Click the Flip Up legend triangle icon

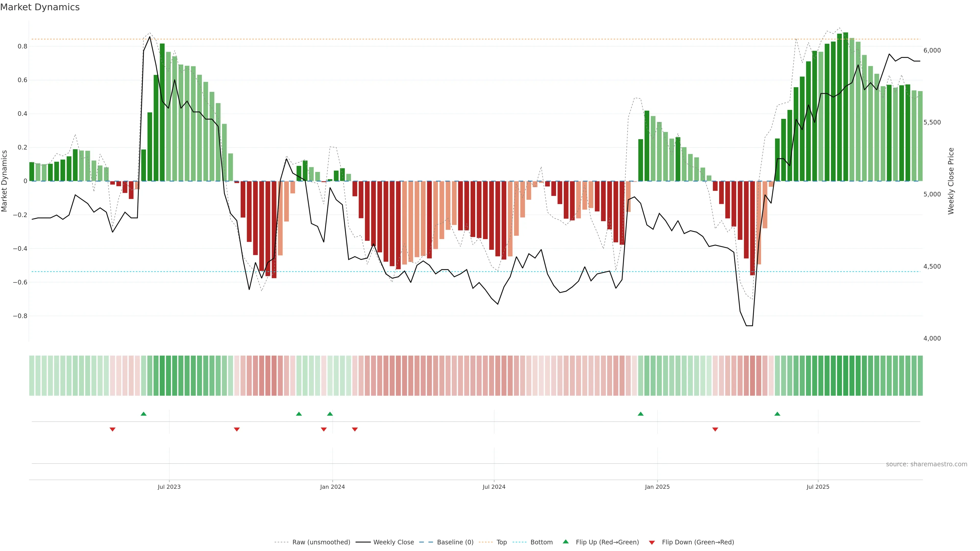point(565,542)
